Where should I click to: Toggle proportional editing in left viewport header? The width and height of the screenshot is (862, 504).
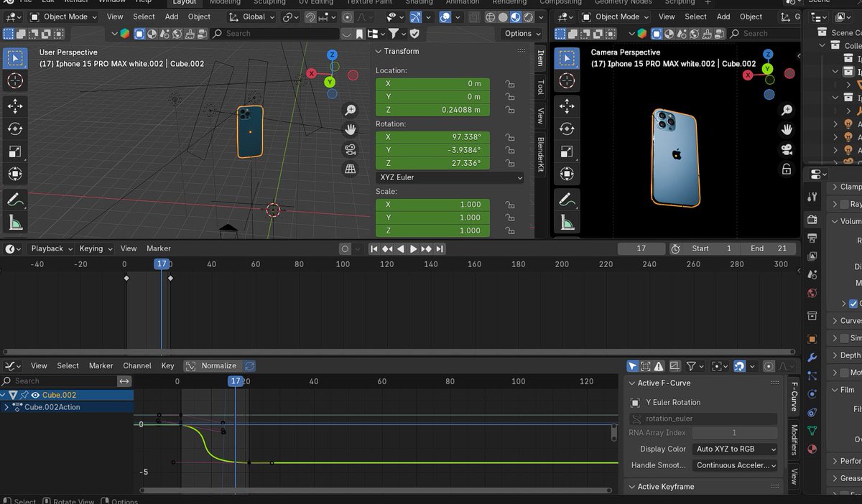(347, 17)
